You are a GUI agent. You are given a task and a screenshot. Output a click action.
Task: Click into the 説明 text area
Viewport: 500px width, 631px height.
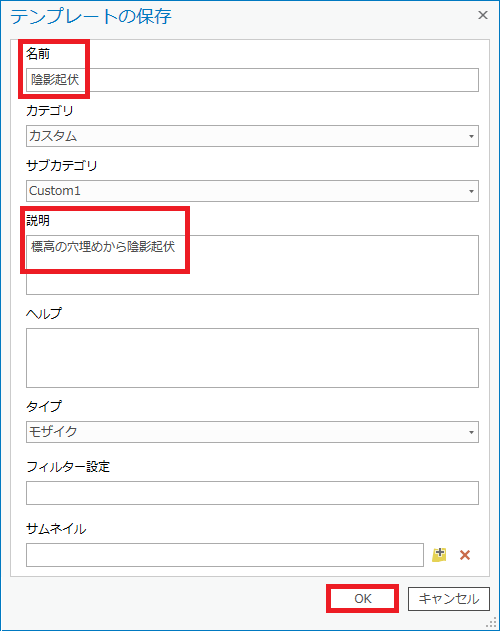point(252,265)
